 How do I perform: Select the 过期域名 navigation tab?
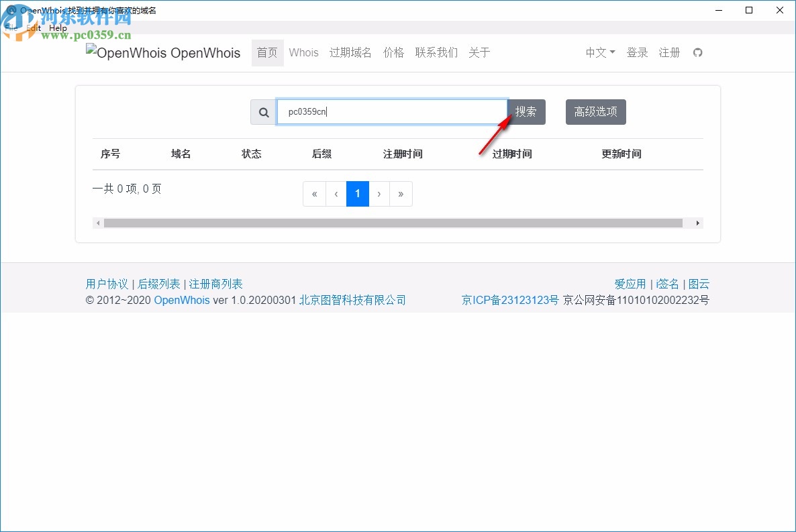[350, 52]
